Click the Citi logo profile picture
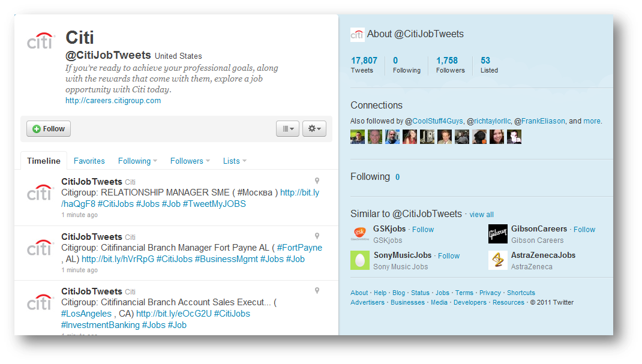The image size is (642, 364). pyautogui.click(x=41, y=42)
